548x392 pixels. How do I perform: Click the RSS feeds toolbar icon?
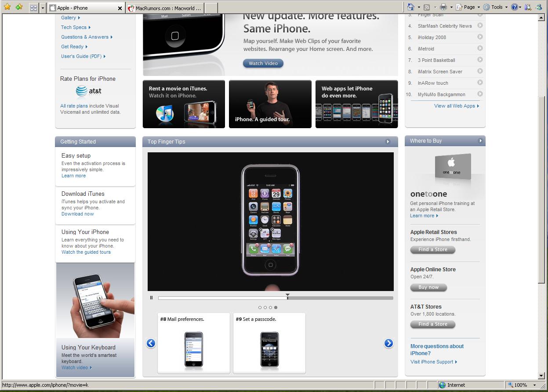tap(426, 7)
